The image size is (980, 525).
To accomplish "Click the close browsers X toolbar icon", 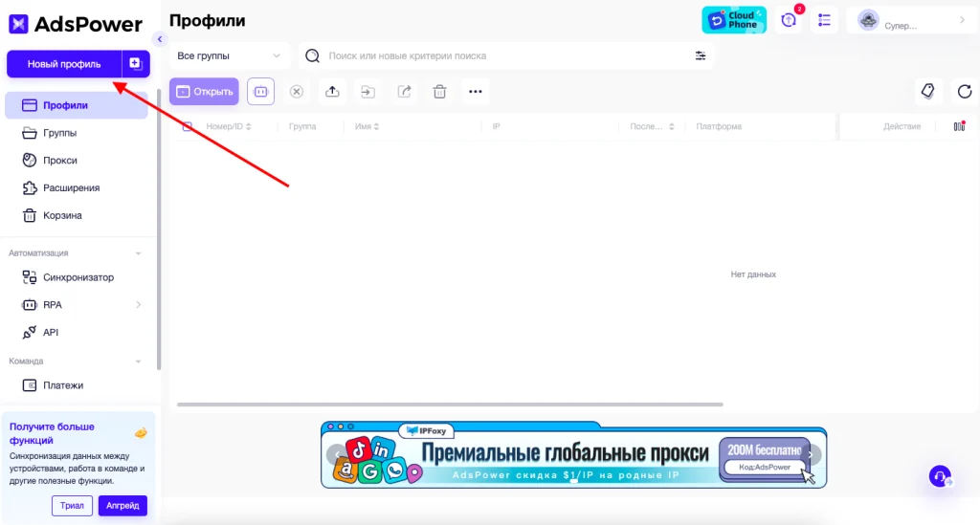I will point(297,92).
